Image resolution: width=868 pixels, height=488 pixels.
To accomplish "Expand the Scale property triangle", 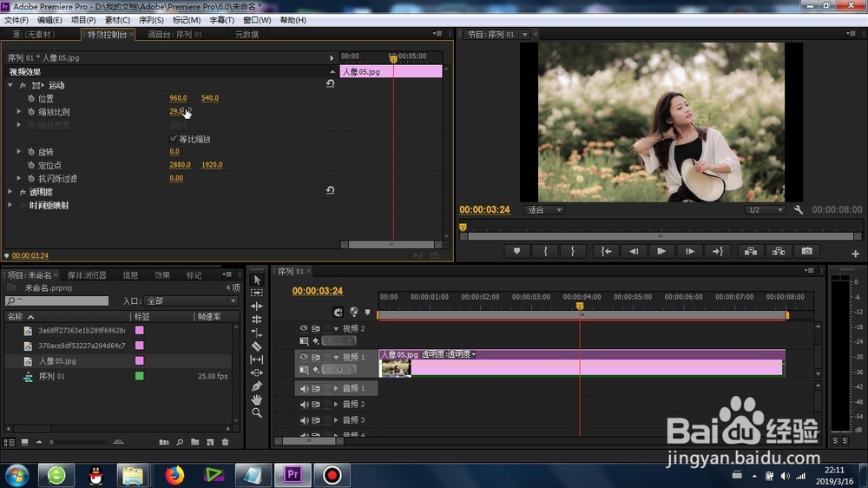I will point(19,111).
